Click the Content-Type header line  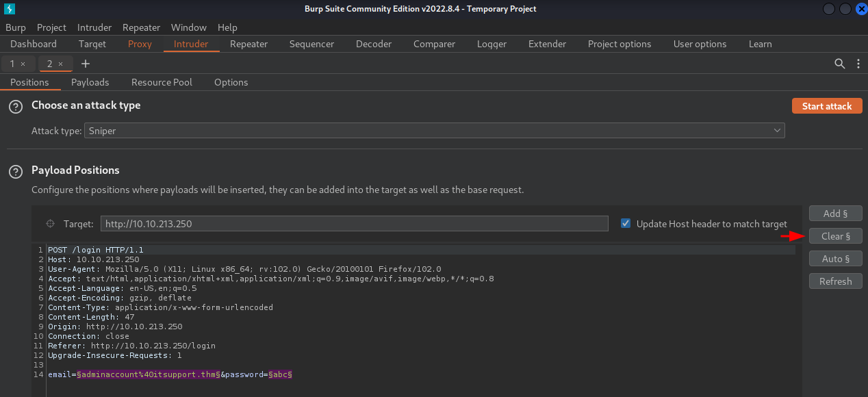[x=160, y=307]
